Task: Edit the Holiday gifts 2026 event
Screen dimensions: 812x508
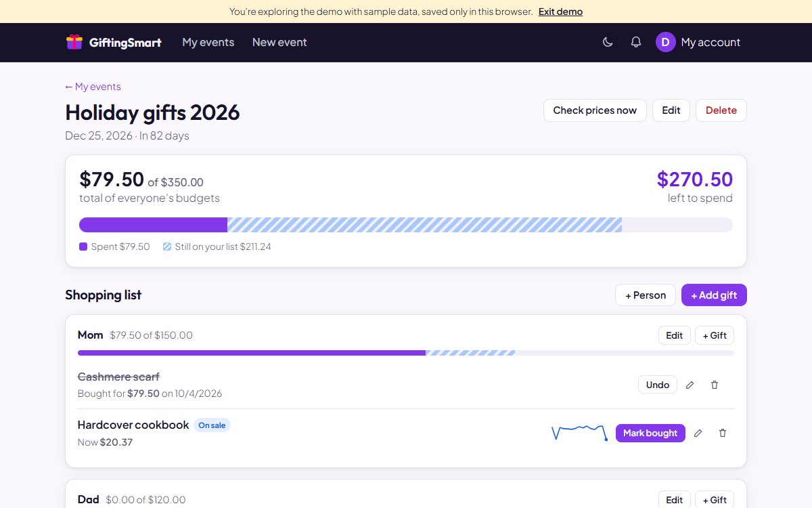Action: coord(671,110)
